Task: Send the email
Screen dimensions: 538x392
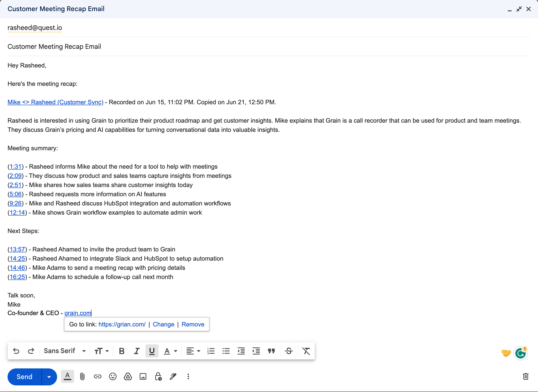Action: click(x=25, y=377)
